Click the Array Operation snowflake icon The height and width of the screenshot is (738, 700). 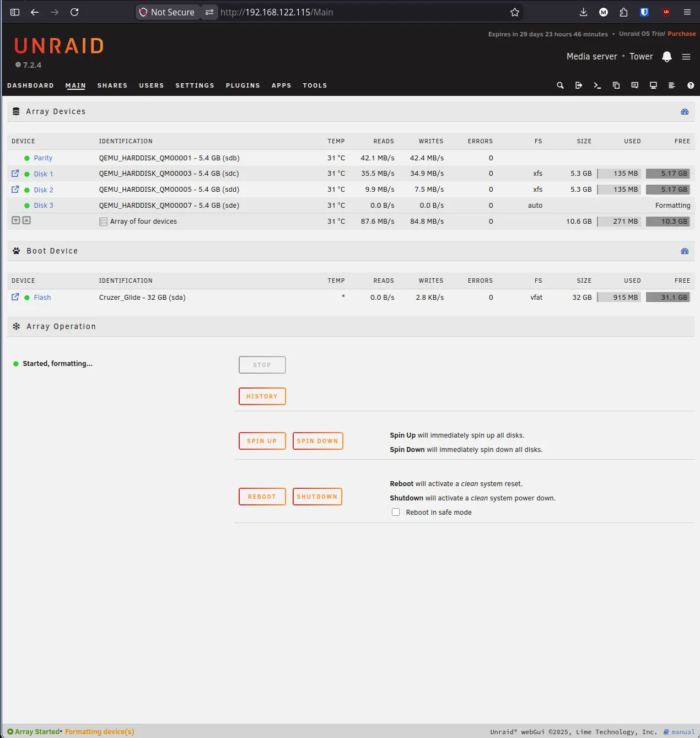(x=16, y=326)
